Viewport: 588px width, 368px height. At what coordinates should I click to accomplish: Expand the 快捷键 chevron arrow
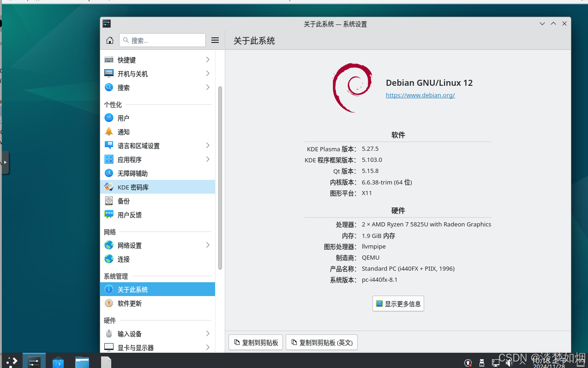(208, 59)
